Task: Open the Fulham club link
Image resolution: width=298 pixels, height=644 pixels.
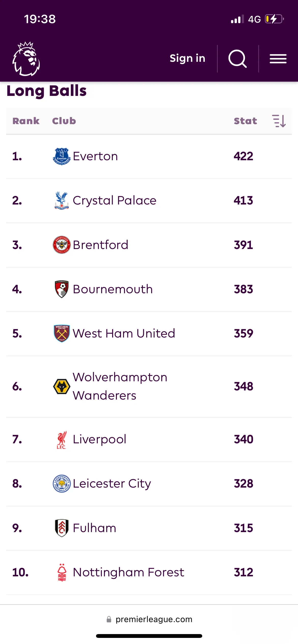Action: click(94, 528)
